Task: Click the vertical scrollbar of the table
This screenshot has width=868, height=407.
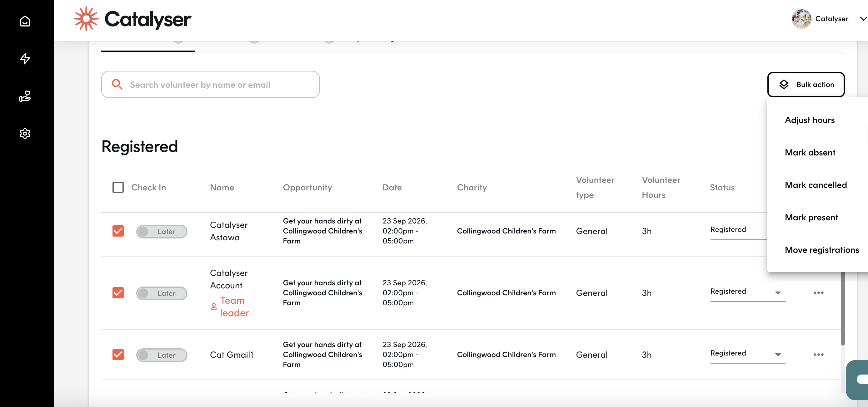Action: [x=843, y=308]
